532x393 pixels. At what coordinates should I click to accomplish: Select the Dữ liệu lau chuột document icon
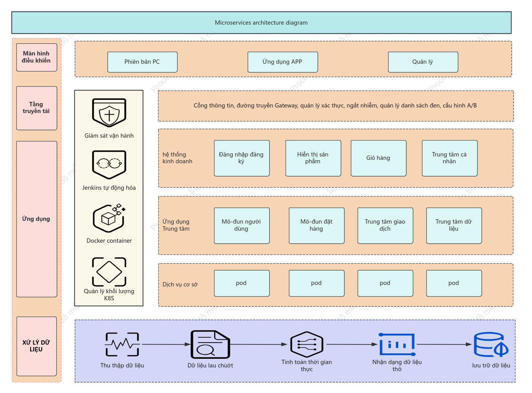[210, 344]
